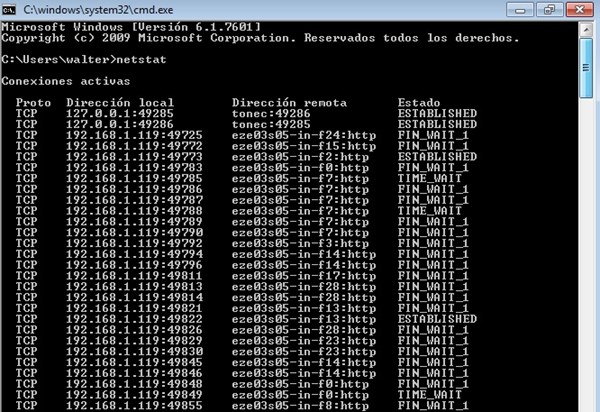Click the 'Conexiones activas' heading text

pos(66,81)
